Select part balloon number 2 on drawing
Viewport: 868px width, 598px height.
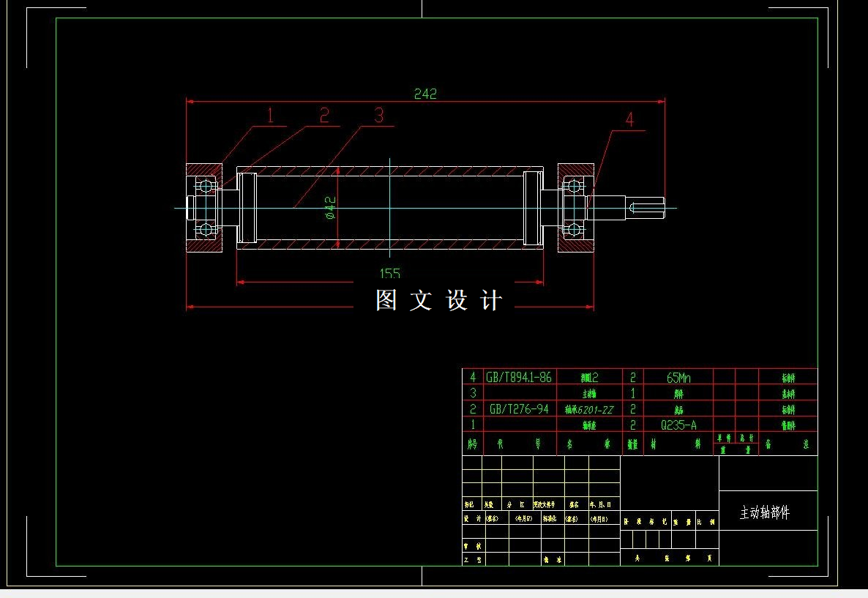point(324,115)
